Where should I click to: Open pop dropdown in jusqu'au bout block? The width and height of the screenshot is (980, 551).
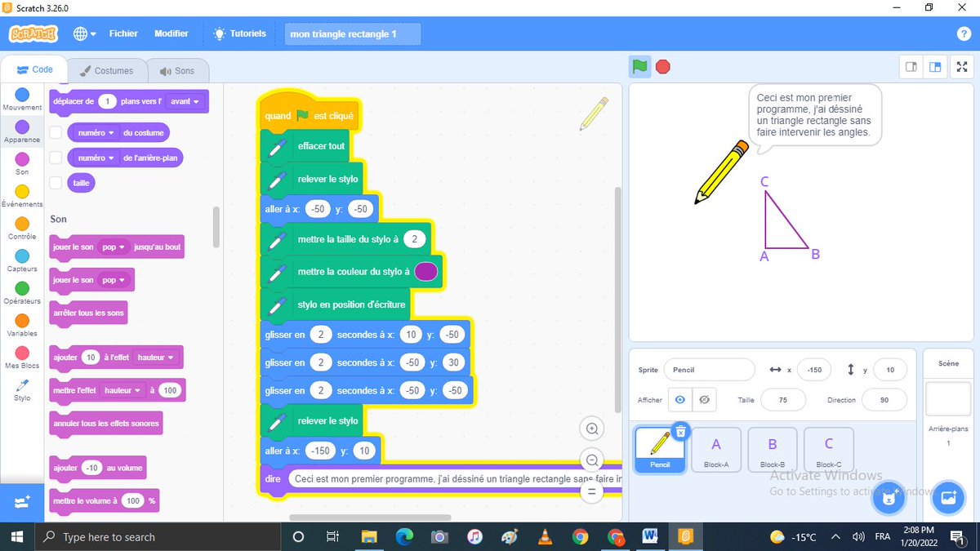[114, 247]
